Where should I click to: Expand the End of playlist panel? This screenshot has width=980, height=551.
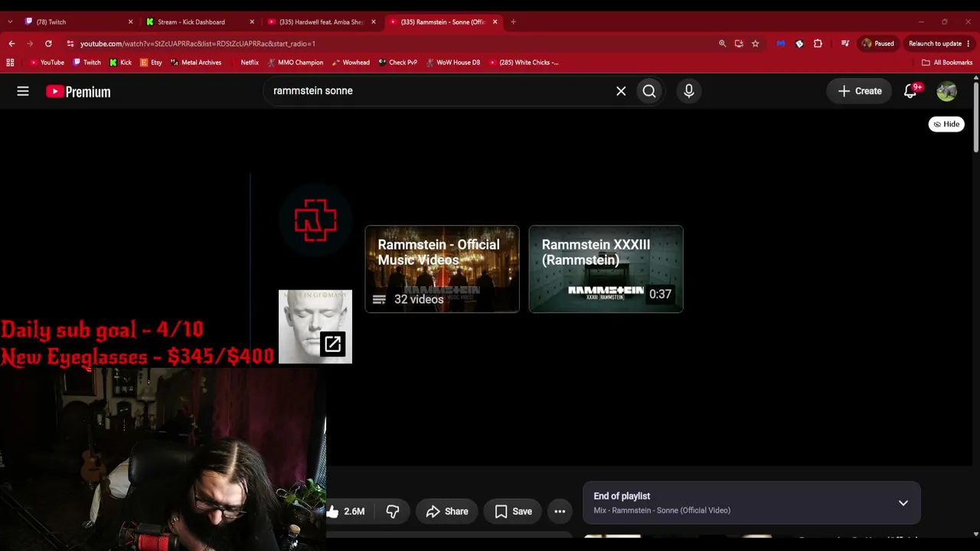(x=903, y=503)
